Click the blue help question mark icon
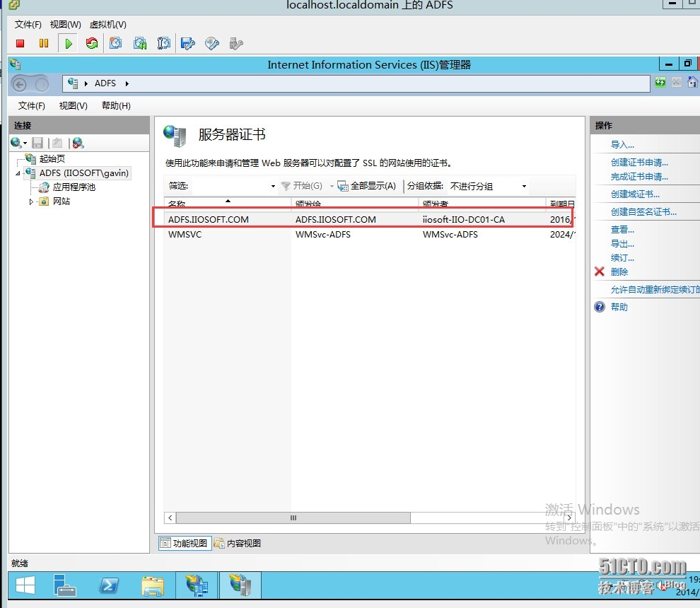 (x=600, y=307)
